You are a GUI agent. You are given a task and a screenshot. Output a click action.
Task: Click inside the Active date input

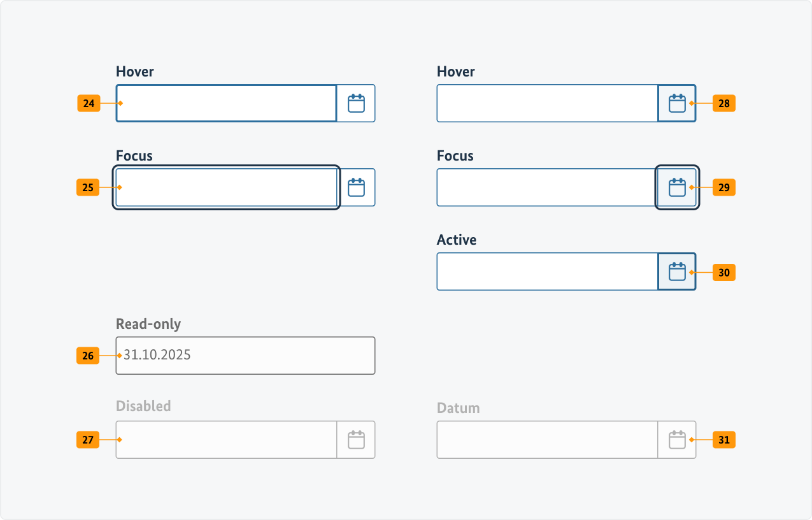(x=547, y=271)
